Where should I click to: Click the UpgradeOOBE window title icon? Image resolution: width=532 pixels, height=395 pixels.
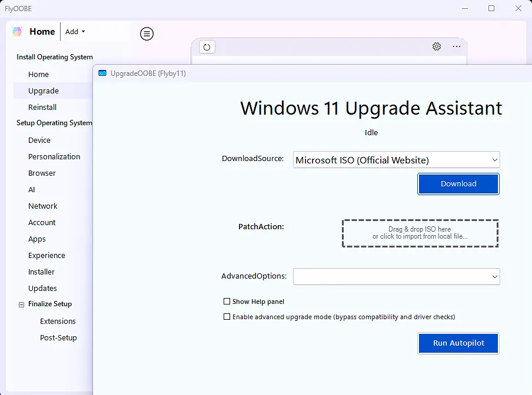[102, 73]
